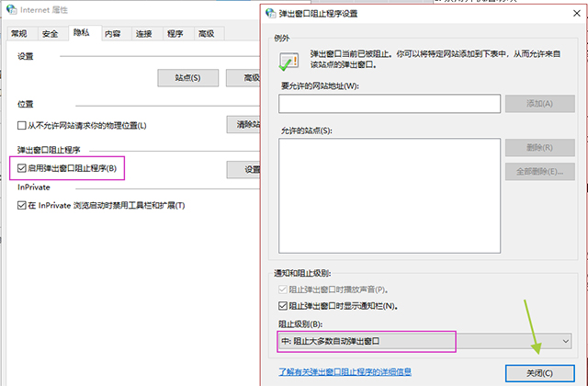Switch to the 常规 tab
The width and height of the screenshot is (588, 386).
pyautogui.click(x=18, y=34)
